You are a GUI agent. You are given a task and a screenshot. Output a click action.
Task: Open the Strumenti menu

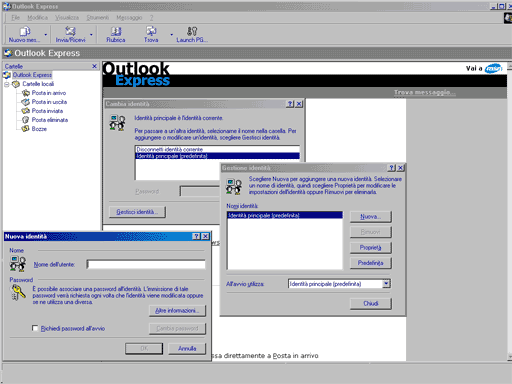tap(97, 18)
